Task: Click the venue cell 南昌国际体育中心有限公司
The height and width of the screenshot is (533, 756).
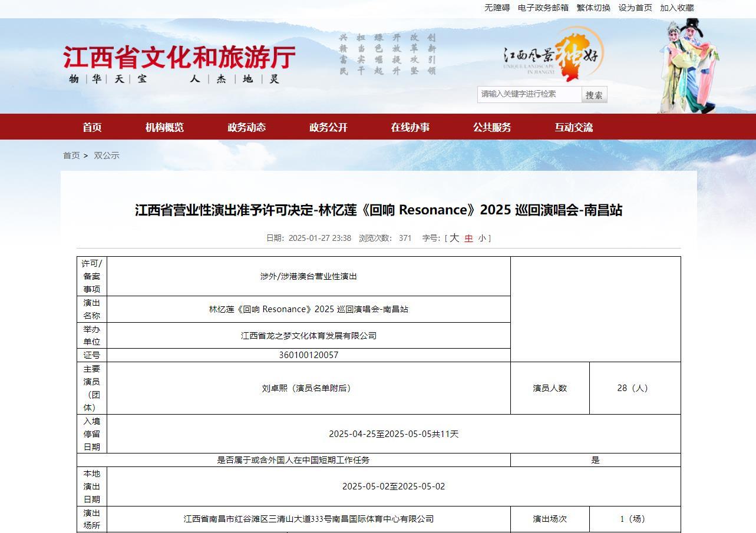Action: click(308, 519)
